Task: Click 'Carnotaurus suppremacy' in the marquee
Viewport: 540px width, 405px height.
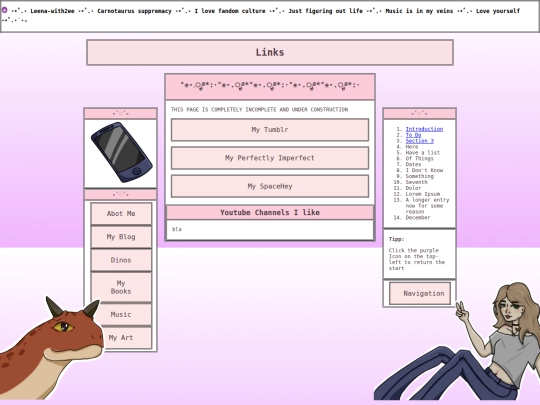Action: [x=134, y=11]
